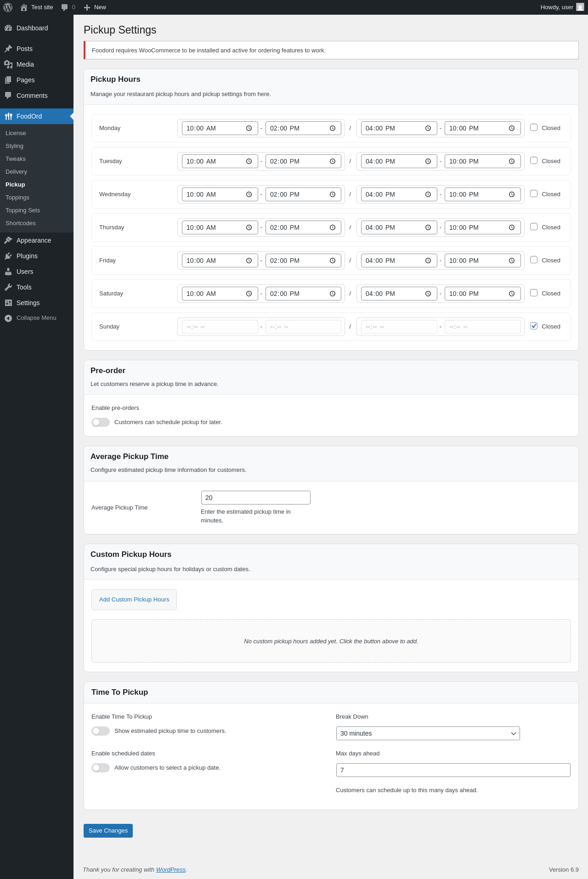Toggle Enable Time To Pickup switch
The width and height of the screenshot is (588, 879).
click(101, 731)
